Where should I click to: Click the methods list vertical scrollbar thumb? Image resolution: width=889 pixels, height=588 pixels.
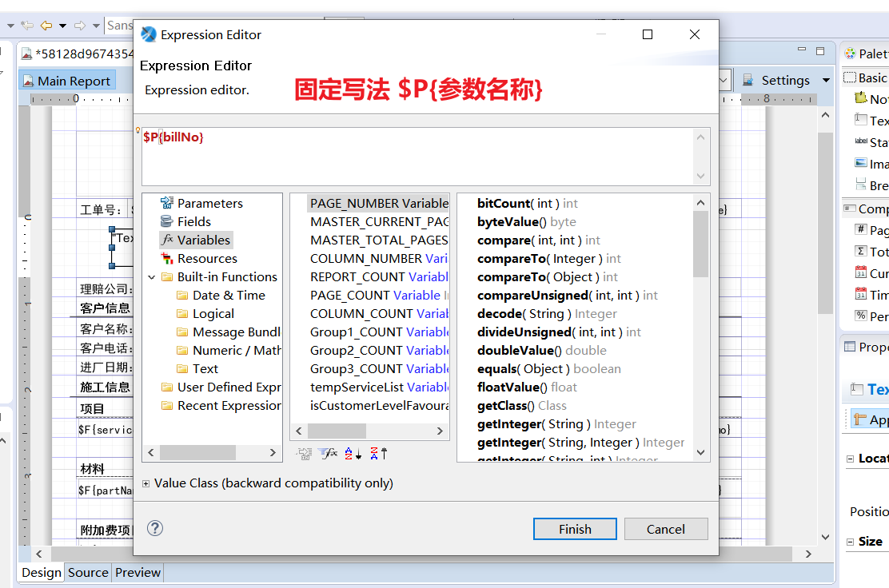[x=701, y=244]
